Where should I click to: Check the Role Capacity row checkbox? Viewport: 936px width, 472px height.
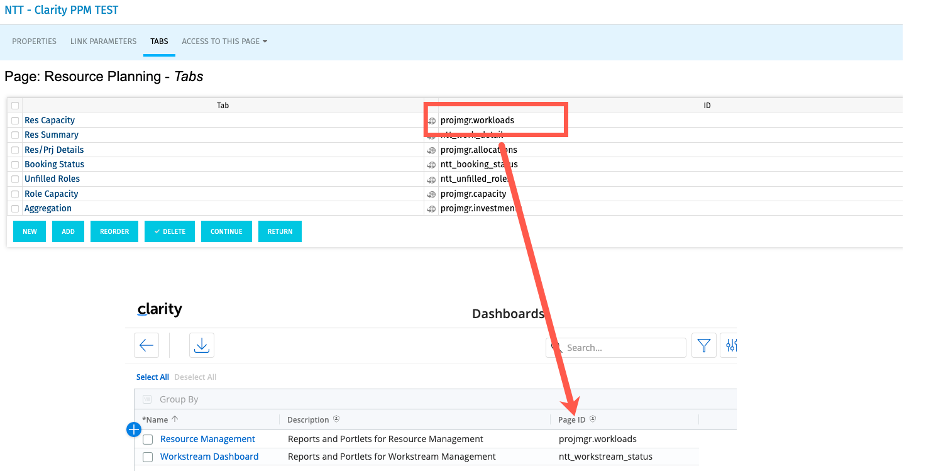[x=16, y=195]
